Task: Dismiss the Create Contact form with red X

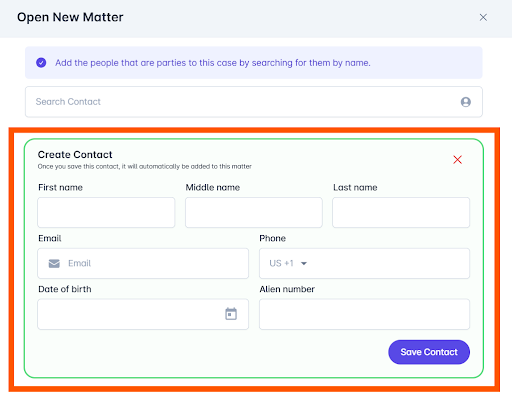Action: [457, 160]
